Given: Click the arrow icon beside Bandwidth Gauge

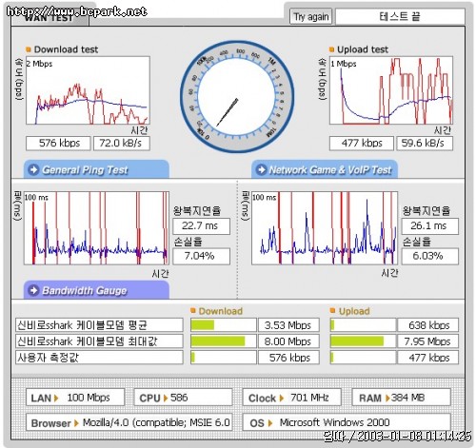Looking at the screenshot, I should click(x=33, y=290).
